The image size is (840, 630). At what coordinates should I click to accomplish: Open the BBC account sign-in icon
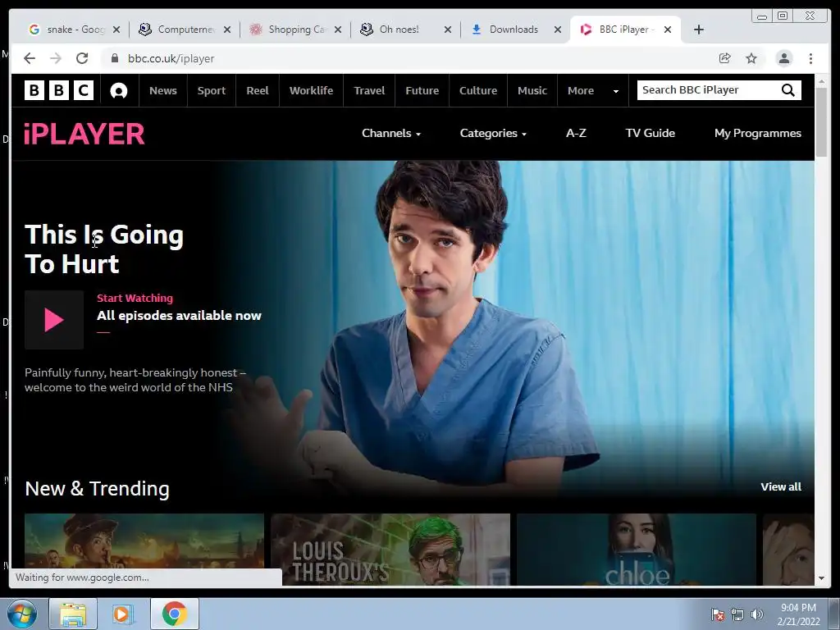tap(118, 90)
